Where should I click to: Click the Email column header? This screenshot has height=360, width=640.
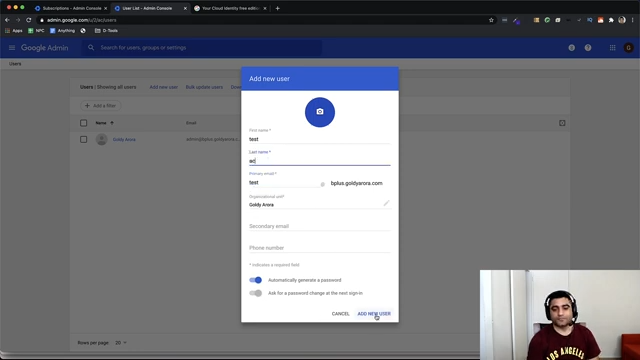(191, 123)
